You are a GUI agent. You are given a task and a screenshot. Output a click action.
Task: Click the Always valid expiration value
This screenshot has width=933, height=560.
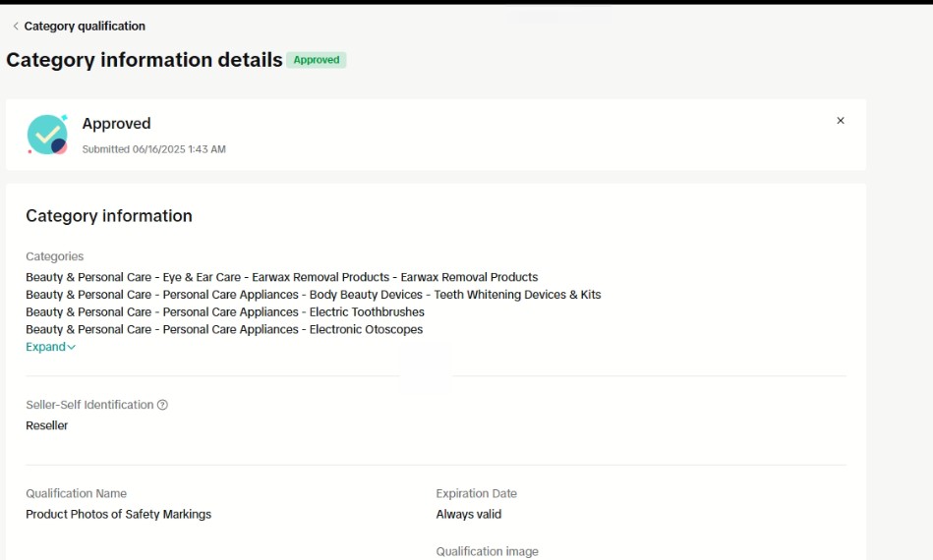coord(468,514)
